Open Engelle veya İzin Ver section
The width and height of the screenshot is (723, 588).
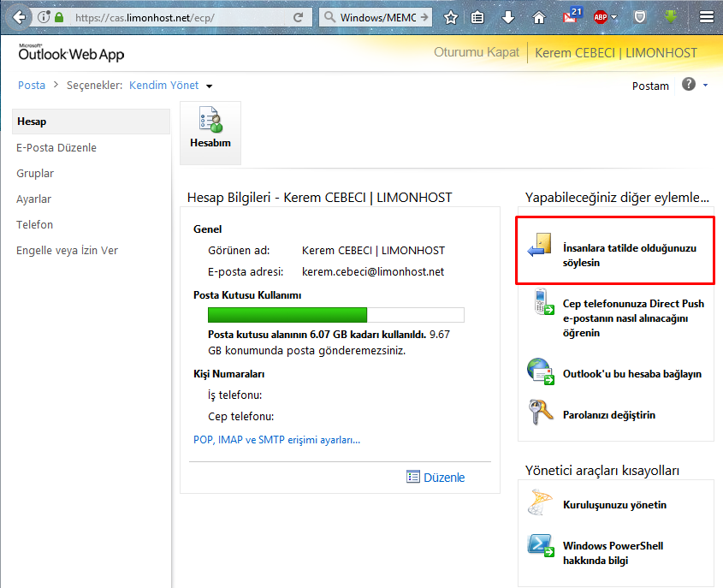click(67, 251)
